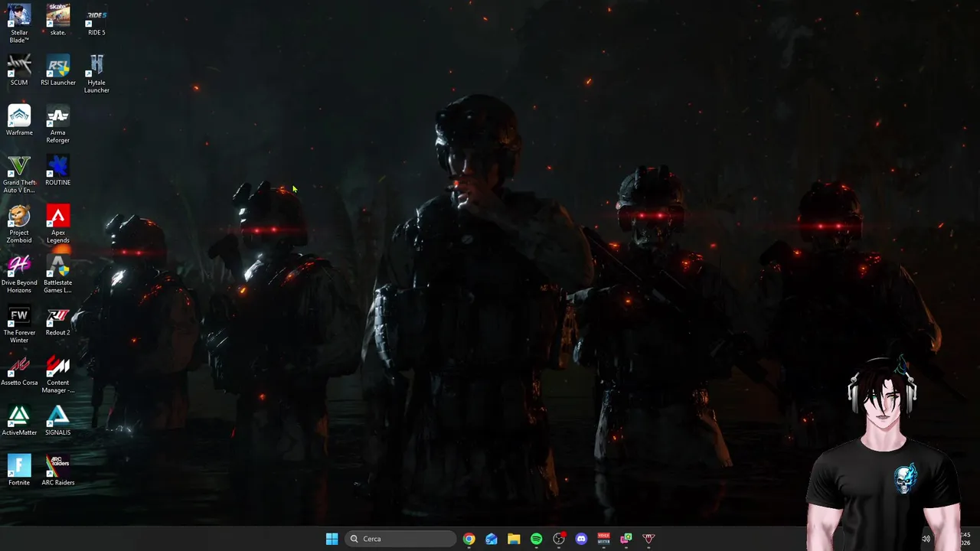The width and height of the screenshot is (980, 551).
Task: Select the Redout 2 desktop icon
Action: (x=58, y=321)
